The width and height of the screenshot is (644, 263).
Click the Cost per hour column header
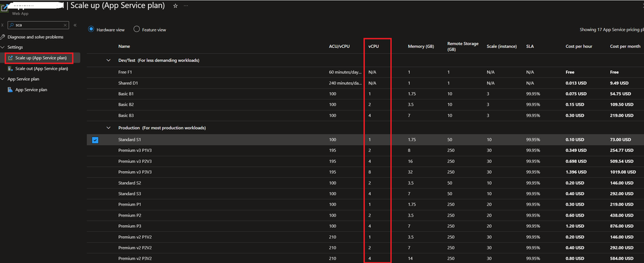[x=579, y=46]
